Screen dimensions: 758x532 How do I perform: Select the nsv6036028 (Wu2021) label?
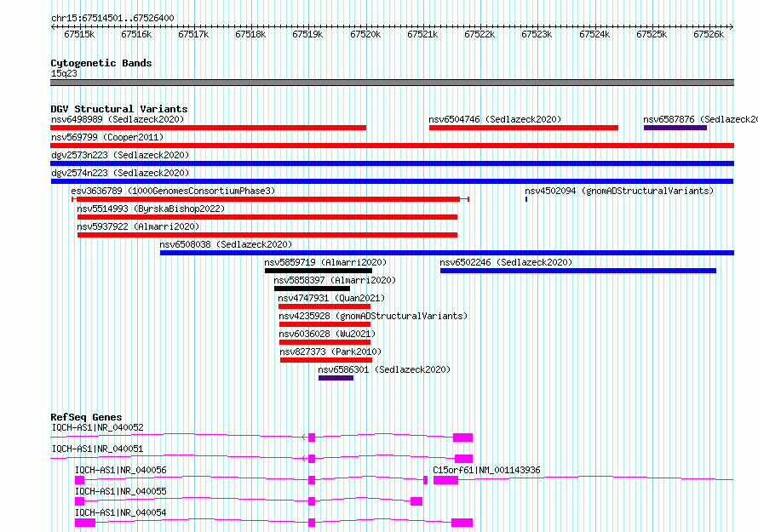pyautogui.click(x=327, y=334)
